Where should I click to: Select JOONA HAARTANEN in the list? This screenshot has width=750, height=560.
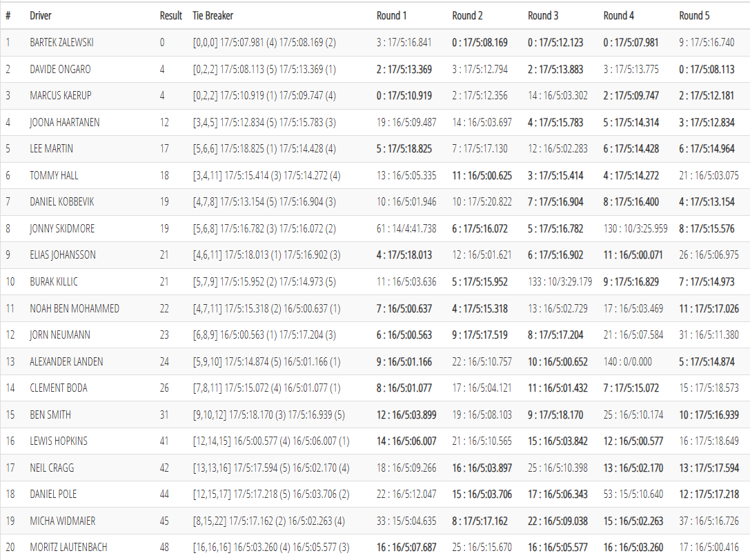(64, 123)
